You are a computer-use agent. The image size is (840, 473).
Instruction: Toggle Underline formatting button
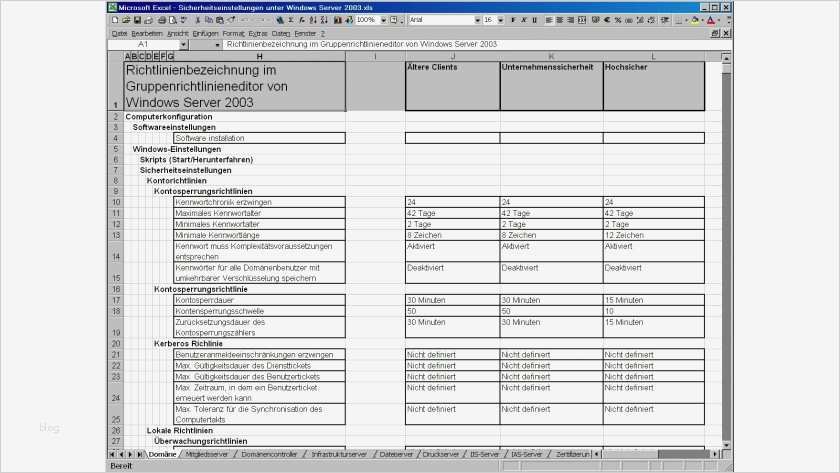click(x=534, y=20)
